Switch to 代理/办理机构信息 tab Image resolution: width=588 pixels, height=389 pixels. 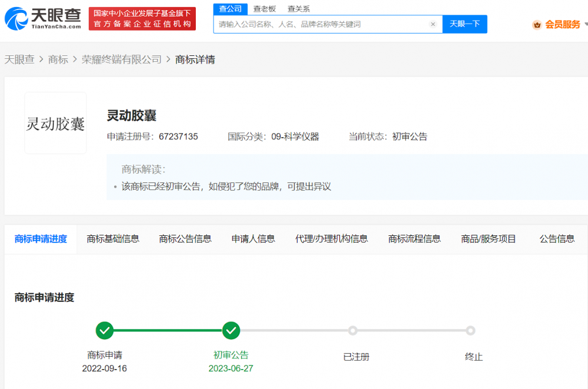click(x=332, y=239)
